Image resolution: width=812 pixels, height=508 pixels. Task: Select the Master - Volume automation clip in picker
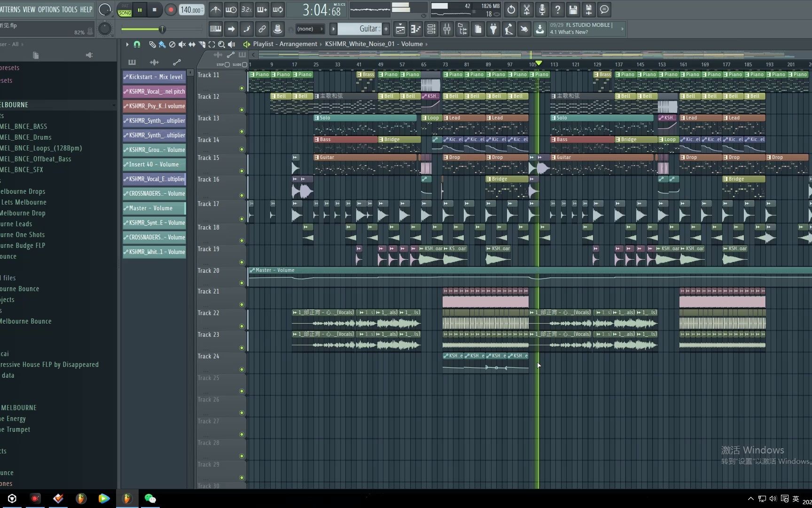(154, 208)
